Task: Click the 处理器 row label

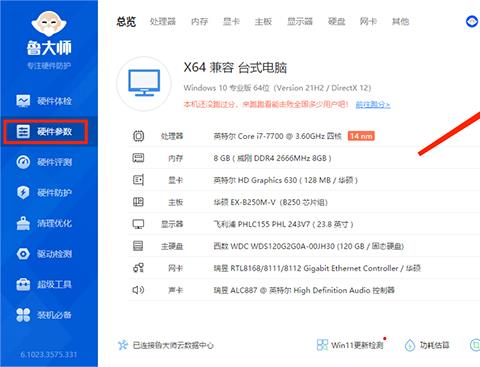Action: click(172, 136)
